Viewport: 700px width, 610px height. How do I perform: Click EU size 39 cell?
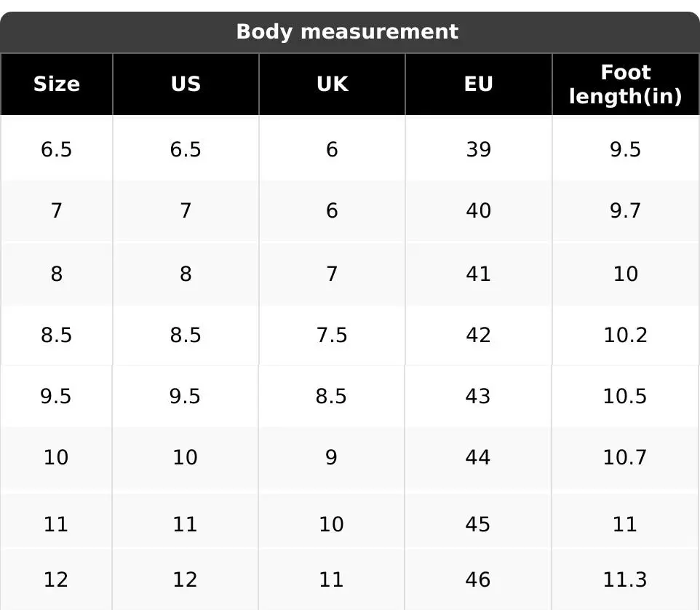pos(478,150)
